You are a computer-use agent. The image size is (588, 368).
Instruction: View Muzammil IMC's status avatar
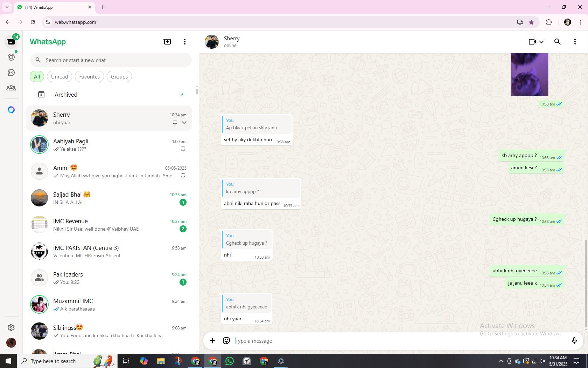[39, 304]
